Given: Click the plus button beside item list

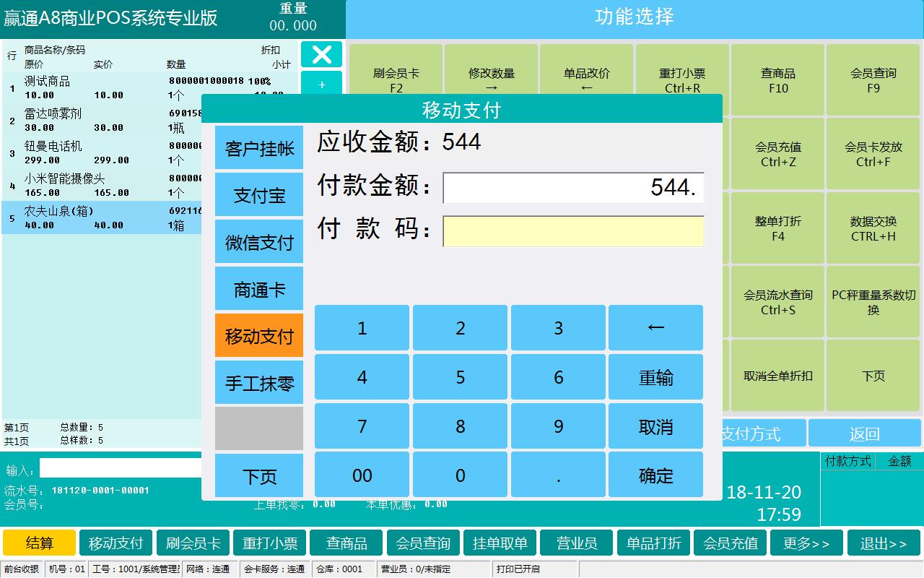Looking at the screenshot, I should [x=321, y=84].
